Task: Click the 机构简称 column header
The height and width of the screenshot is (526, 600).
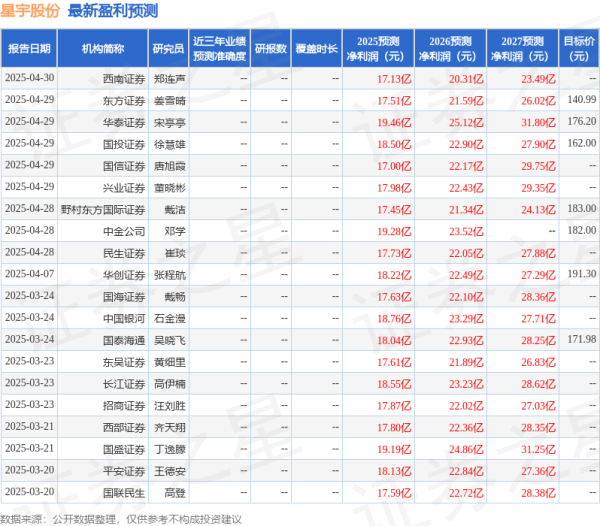Action: point(105,48)
